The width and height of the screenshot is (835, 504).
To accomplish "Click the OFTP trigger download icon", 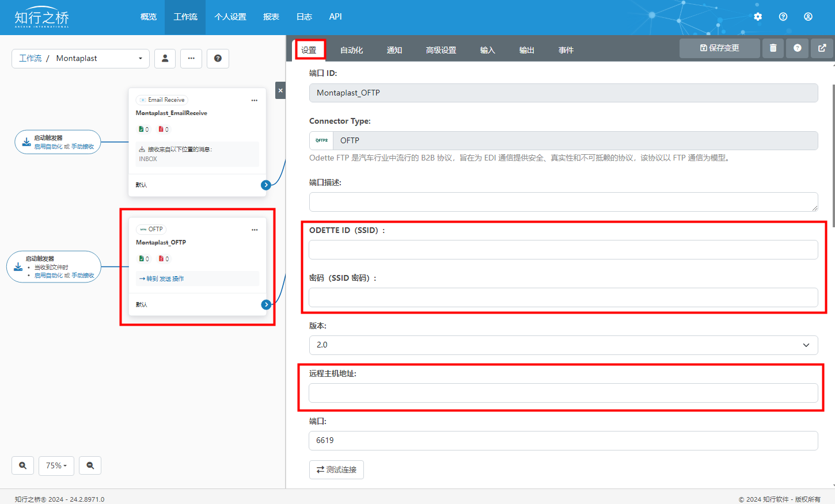I will click(x=18, y=266).
